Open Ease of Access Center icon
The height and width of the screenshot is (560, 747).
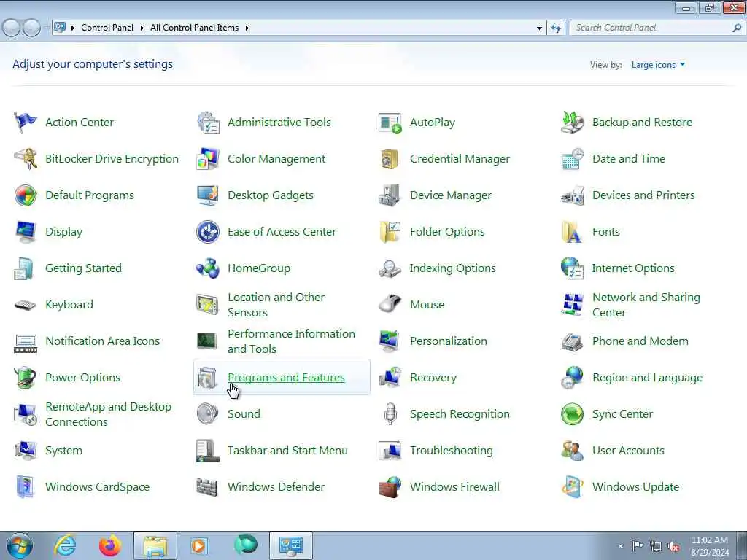[208, 232]
